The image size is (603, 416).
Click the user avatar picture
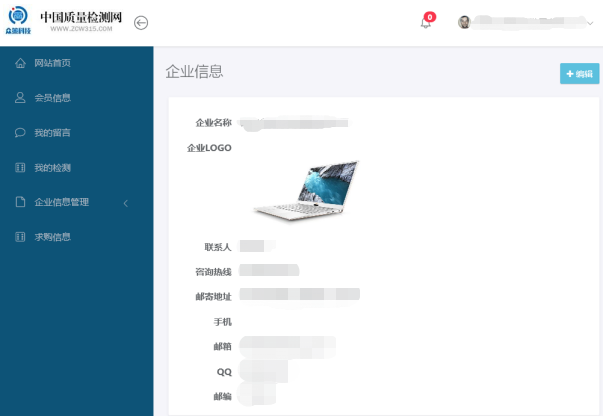point(464,22)
